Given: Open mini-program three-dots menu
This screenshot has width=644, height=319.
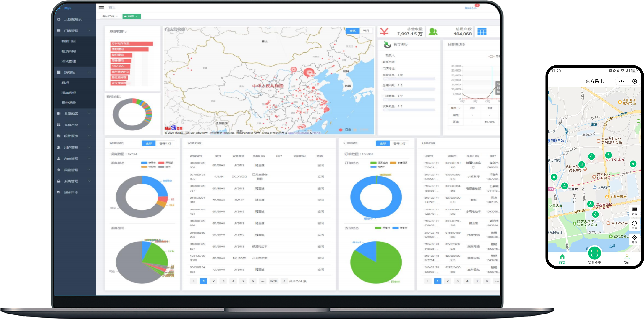Looking at the screenshot, I should pyautogui.click(x=621, y=81).
